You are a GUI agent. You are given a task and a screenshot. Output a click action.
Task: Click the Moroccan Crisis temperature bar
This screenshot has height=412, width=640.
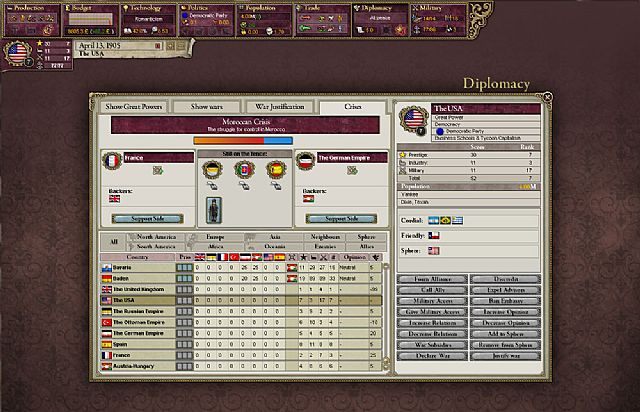pos(243,141)
